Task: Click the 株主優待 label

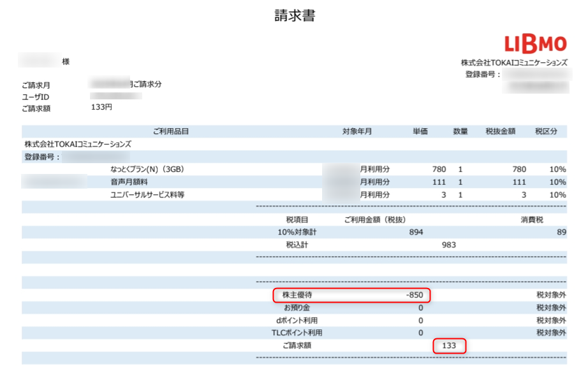Action: point(297,295)
